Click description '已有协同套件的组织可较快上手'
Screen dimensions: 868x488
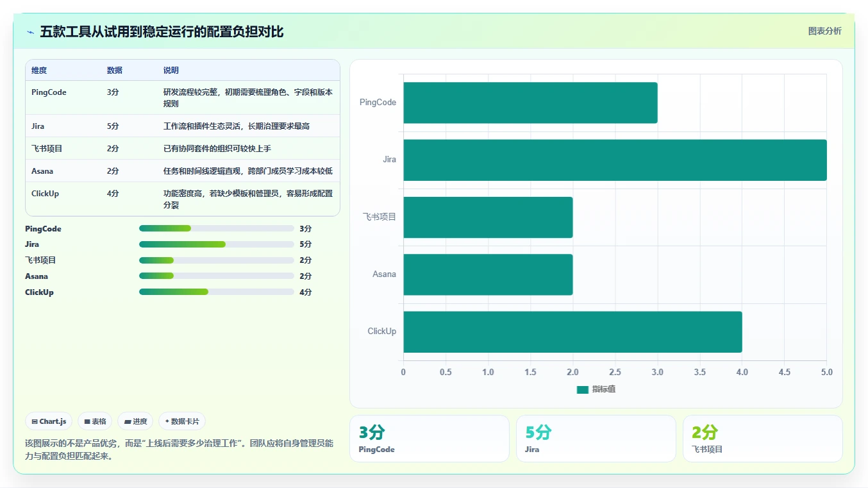(217, 149)
